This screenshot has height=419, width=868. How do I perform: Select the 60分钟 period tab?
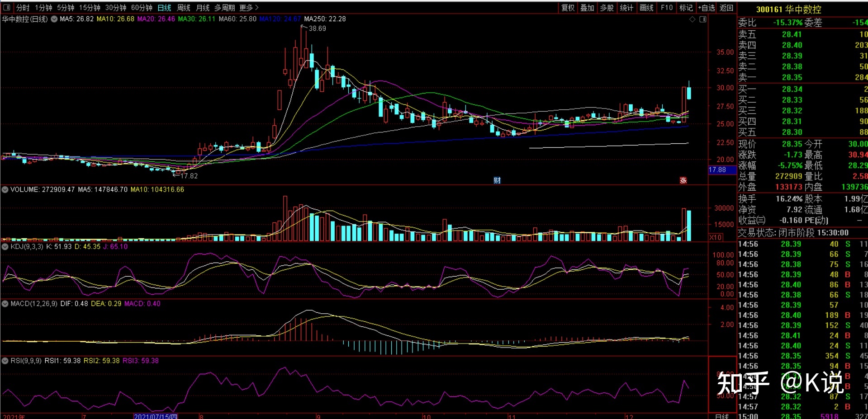point(142,8)
